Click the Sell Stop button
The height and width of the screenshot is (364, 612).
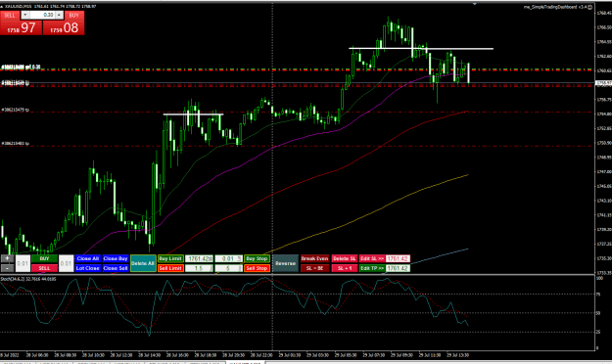click(x=257, y=268)
